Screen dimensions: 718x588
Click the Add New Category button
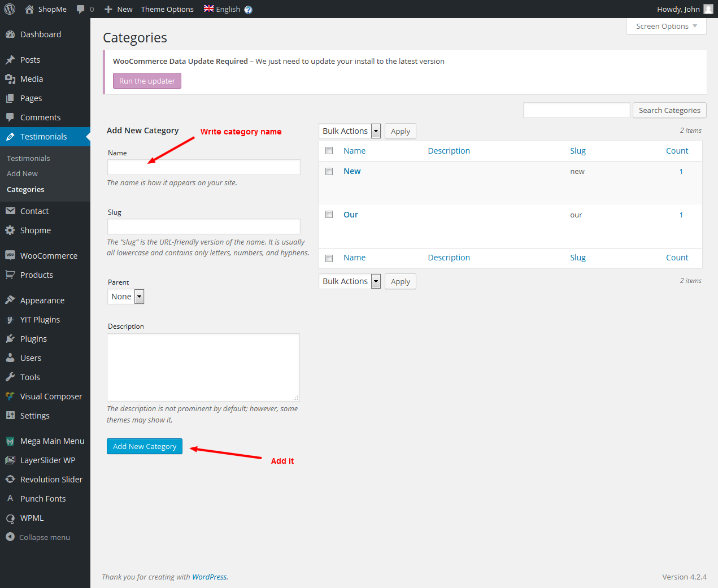(x=145, y=446)
